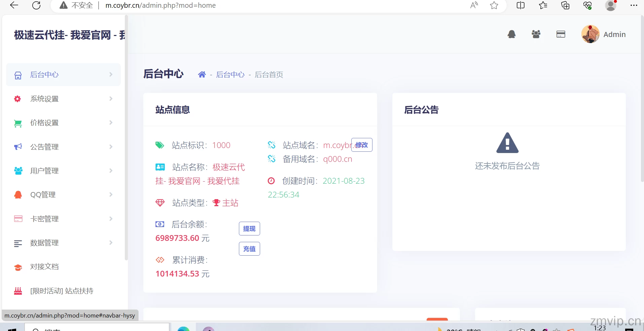Screen dimensions: 644x331
Task: Click the favorite star in address bar
Action: [x=494, y=5]
